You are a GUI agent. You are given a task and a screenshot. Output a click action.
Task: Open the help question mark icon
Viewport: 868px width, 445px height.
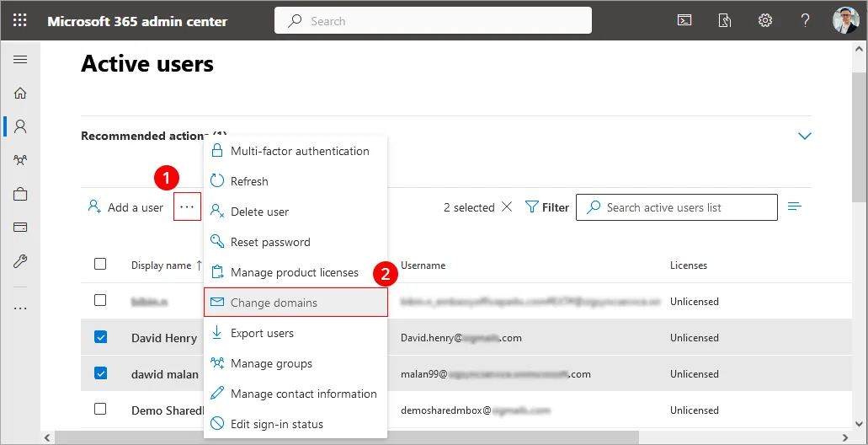coord(806,21)
